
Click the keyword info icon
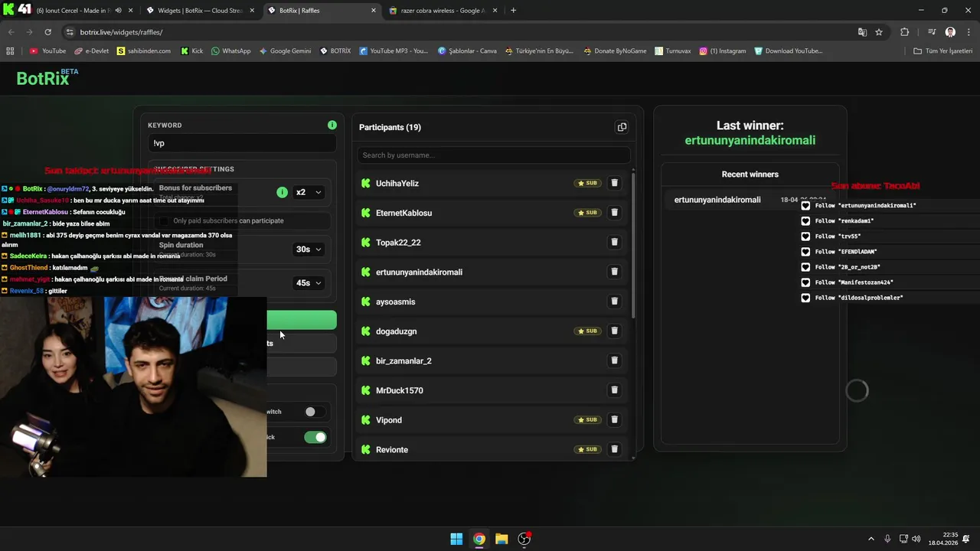[332, 125]
